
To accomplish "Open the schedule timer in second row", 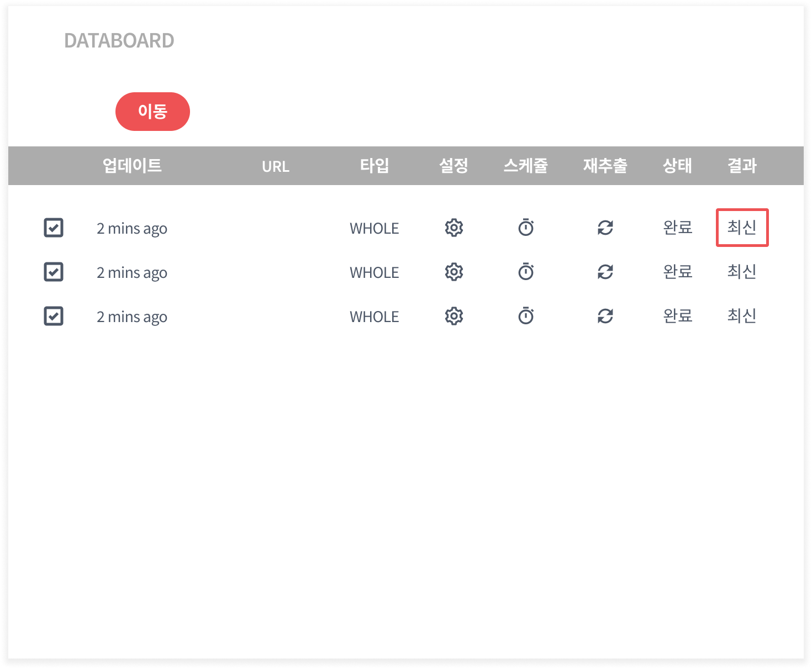I will tap(526, 272).
